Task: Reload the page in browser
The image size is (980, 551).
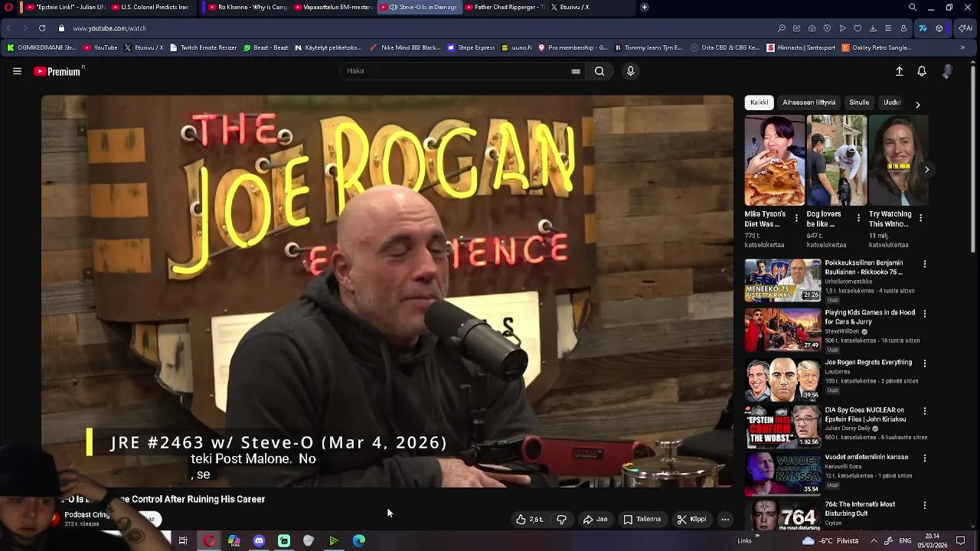Action: [x=42, y=28]
